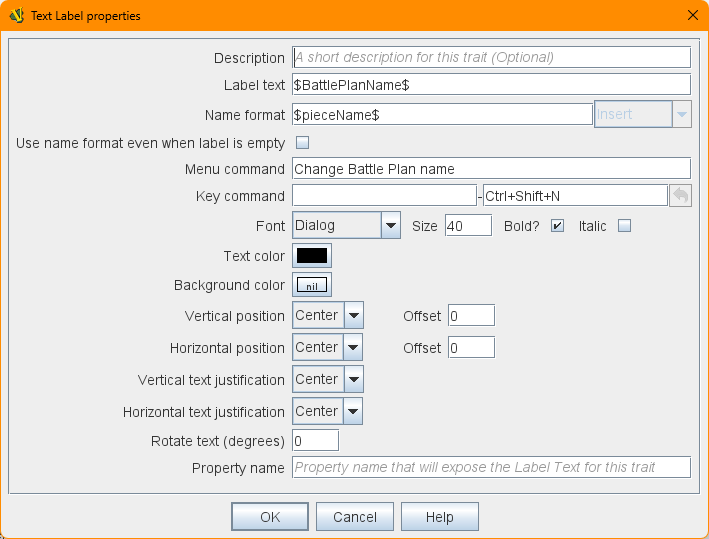Click the Cancel button
Screen dimensions: 709x539
354,517
